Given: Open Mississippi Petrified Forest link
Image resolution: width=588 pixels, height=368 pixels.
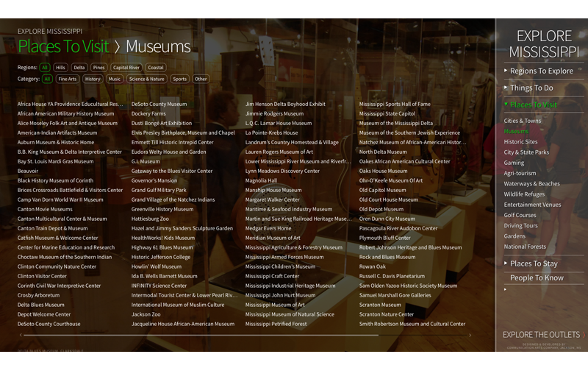Looking at the screenshot, I should click(x=276, y=324).
